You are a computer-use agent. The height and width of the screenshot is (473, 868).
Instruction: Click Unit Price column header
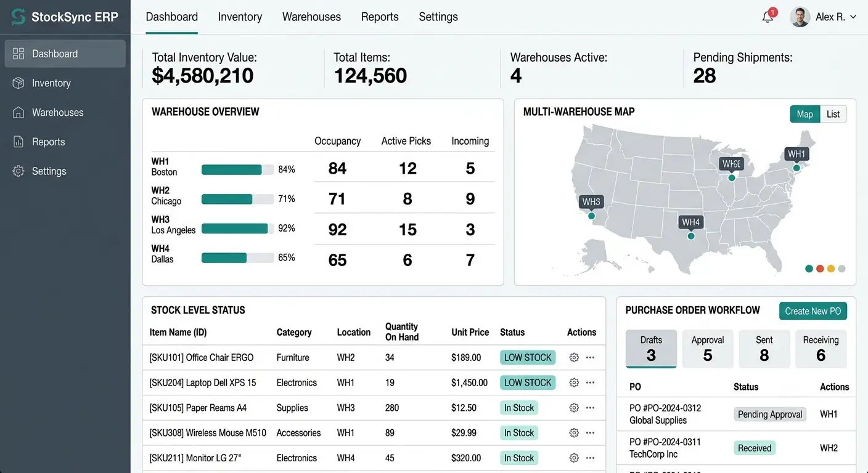point(470,332)
